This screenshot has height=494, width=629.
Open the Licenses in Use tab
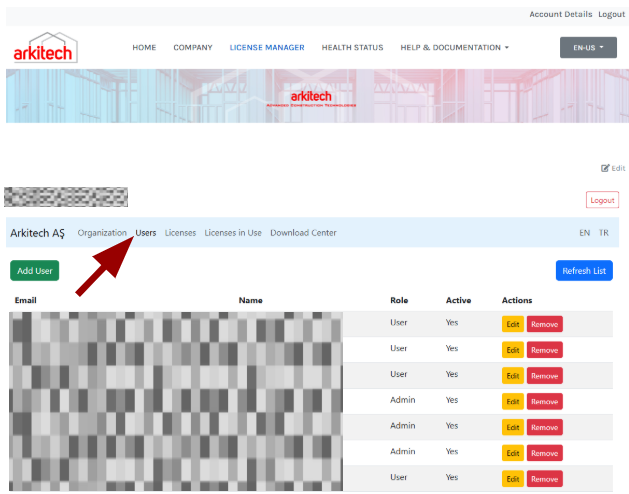pos(233,233)
